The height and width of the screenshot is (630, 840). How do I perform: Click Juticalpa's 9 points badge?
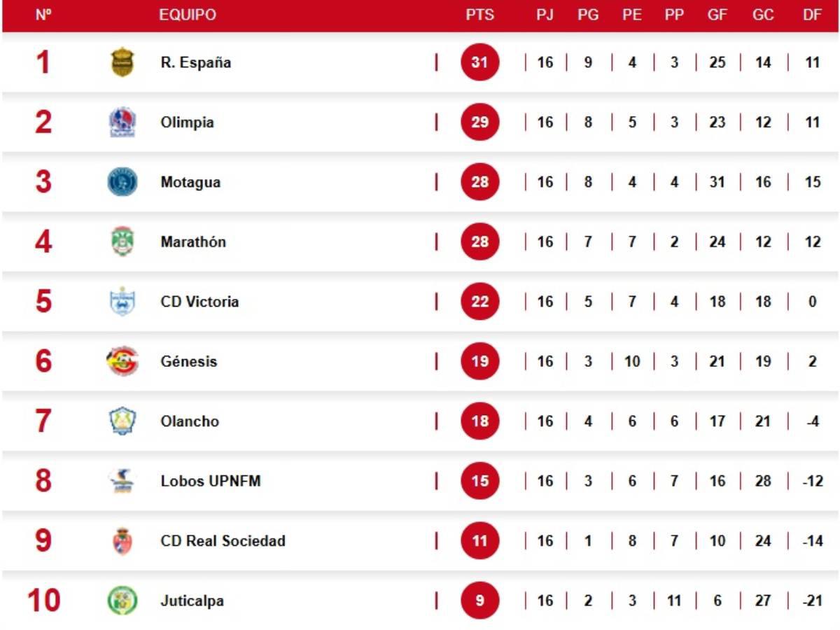click(479, 601)
